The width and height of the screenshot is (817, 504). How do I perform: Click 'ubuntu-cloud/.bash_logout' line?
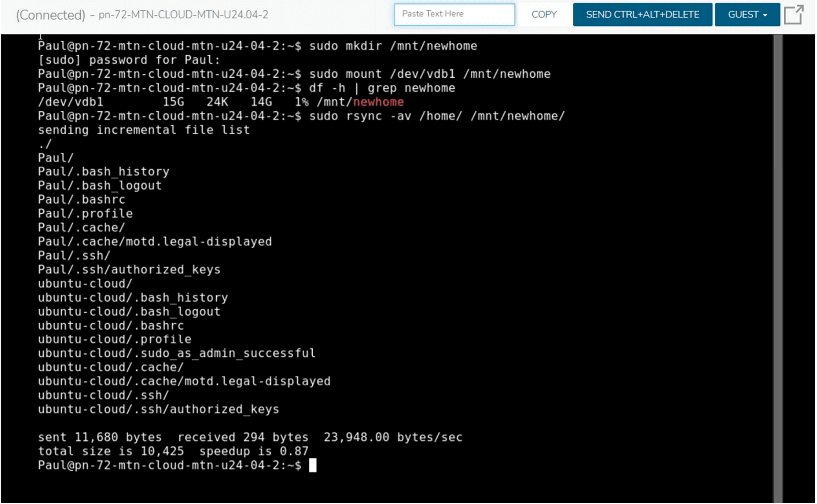pyautogui.click(x=129, y=311)
